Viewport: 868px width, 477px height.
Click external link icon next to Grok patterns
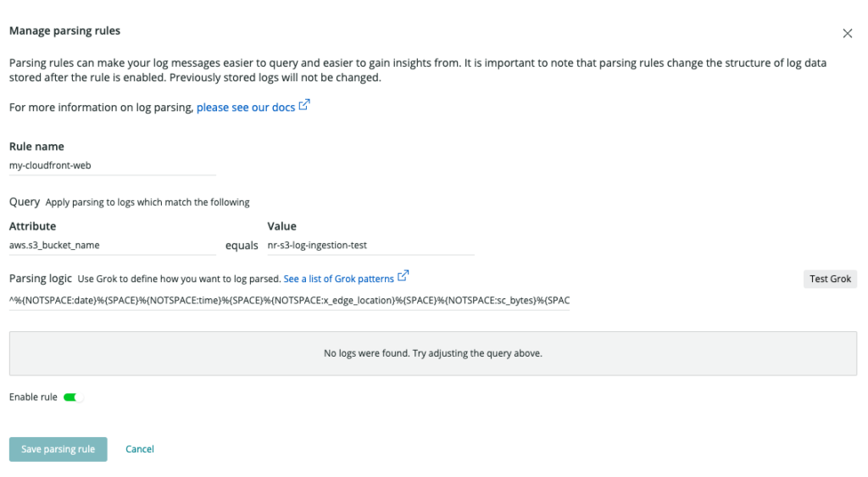(x=403, y=275)
